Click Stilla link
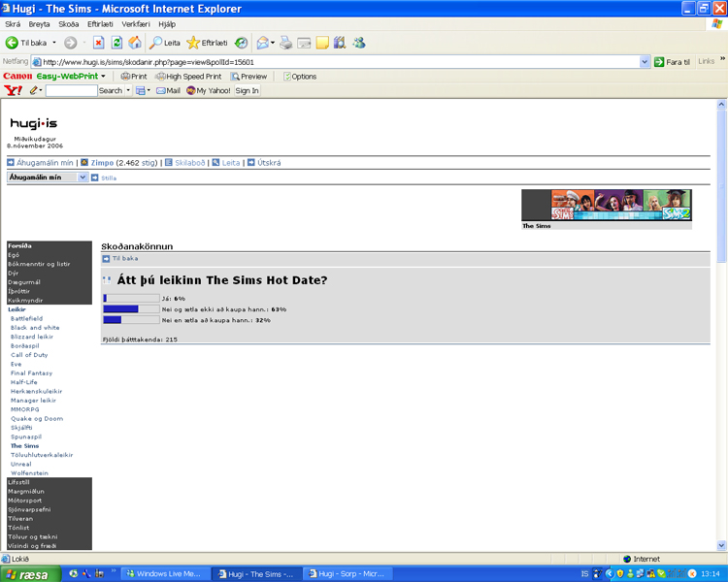 [109, 178]
